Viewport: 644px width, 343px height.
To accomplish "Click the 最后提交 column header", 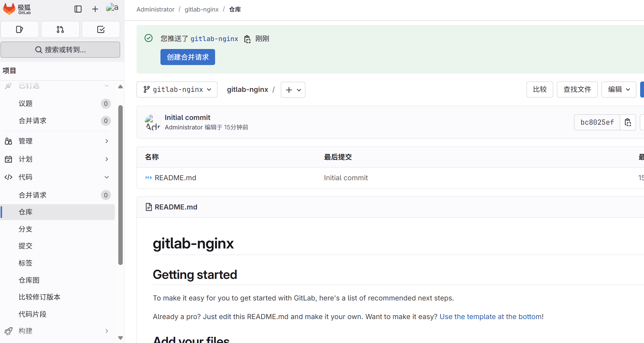I will (338, 157).
